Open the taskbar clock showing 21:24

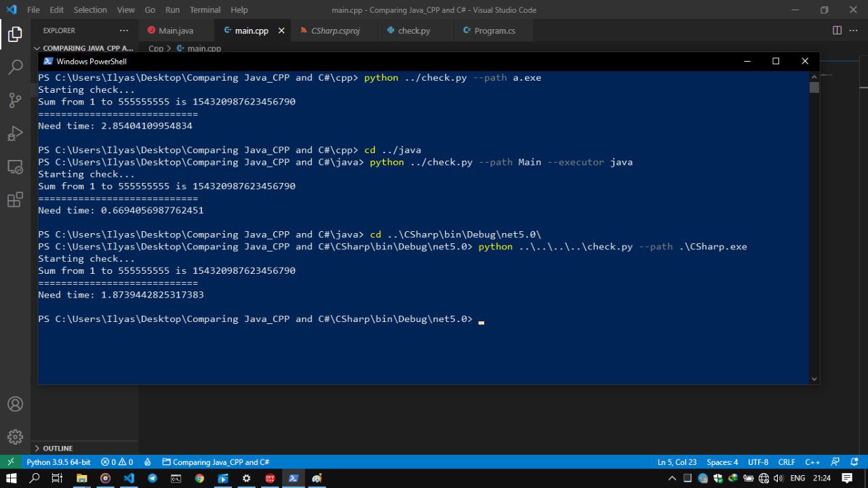point(821,479)
